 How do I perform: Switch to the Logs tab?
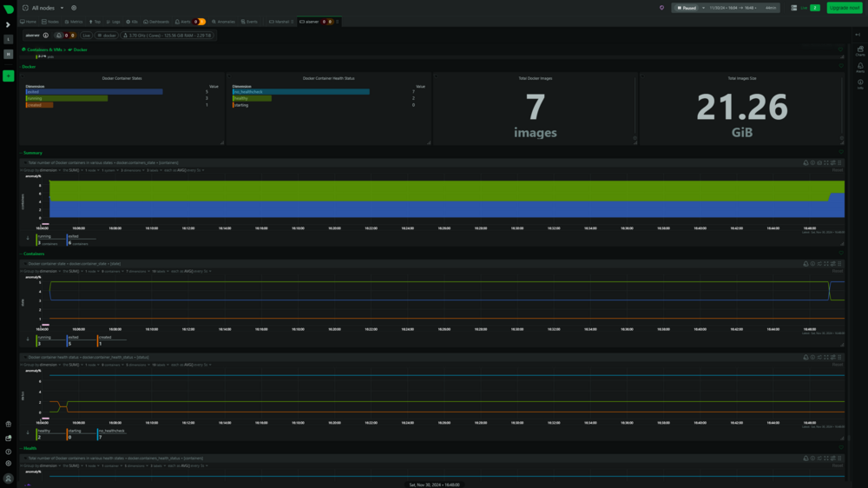[x=114, y=22]
